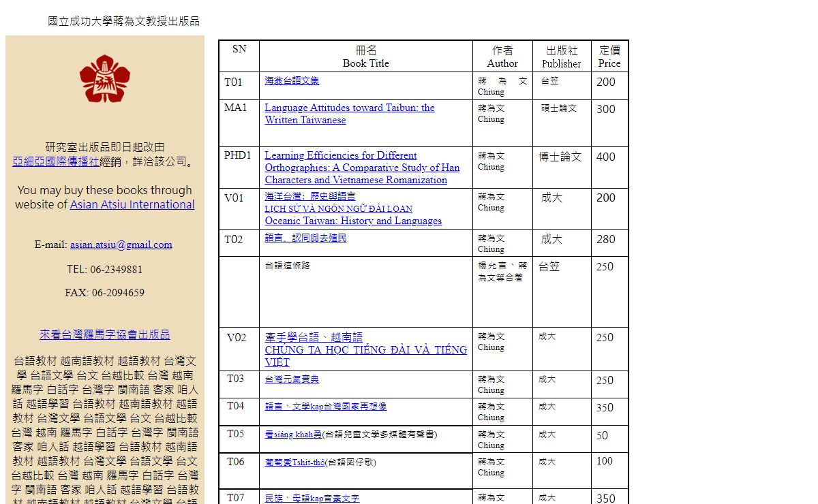Image resolution: width=818 pixels, height=504 pixels.
Task: Open the 亞細亞國際傳播社 link
Action: point(55,161)
